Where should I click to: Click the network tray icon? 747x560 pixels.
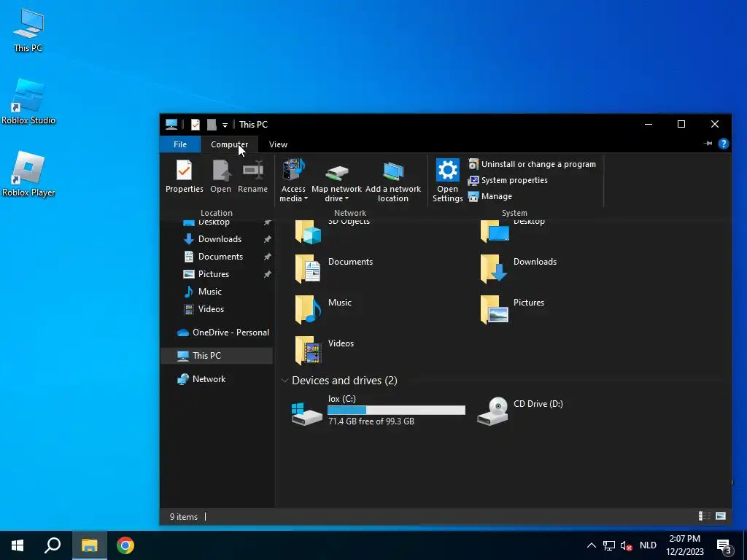point(609,545)
